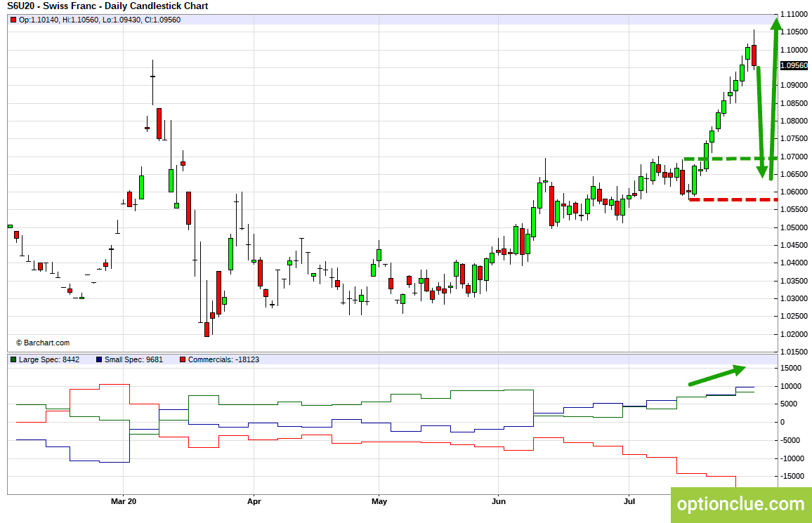The image size is (812, 523).
Task: Click the Apr date axis label
Action: (x=254, y=501)
